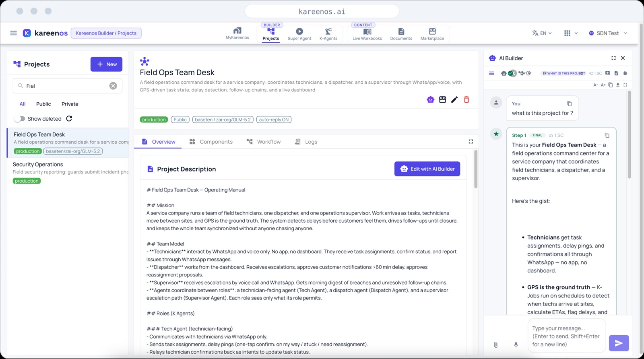
Task: Click the AI Builder message input box
Action: pos(567,336)
